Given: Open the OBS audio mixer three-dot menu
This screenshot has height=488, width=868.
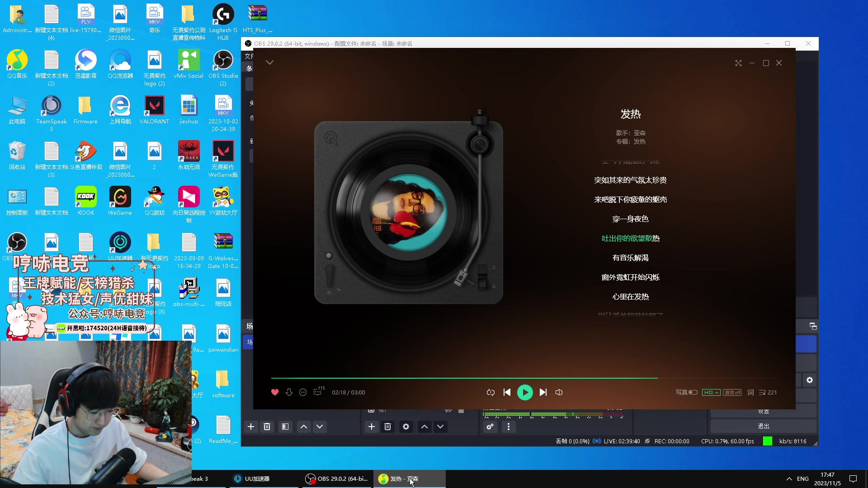Looking at the screenshot, I should (x=509, y=427).
